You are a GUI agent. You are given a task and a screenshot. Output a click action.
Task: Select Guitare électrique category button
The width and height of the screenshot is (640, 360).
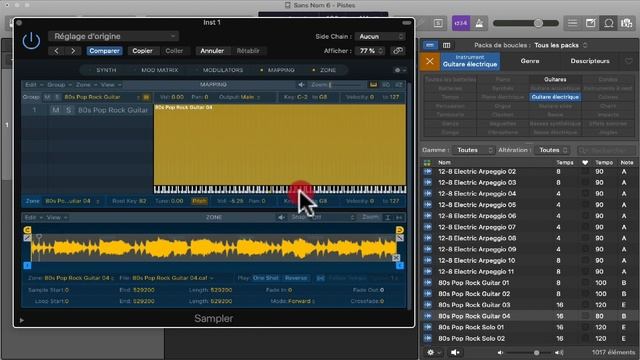[556, 97]
